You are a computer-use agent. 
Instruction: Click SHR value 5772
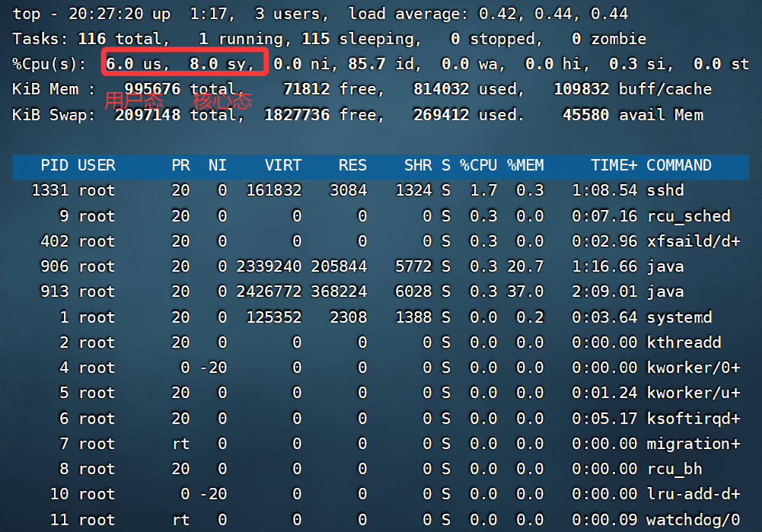pos(413,266)
